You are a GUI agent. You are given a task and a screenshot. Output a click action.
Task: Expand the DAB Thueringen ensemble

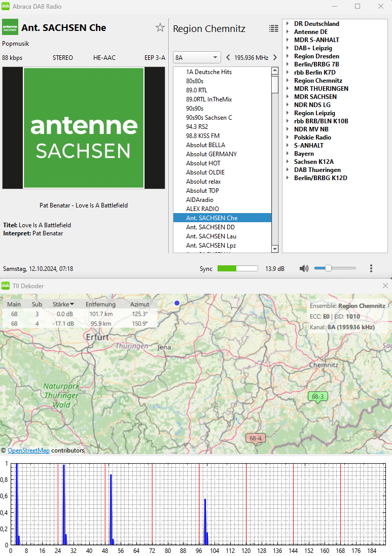click(288, 170)
